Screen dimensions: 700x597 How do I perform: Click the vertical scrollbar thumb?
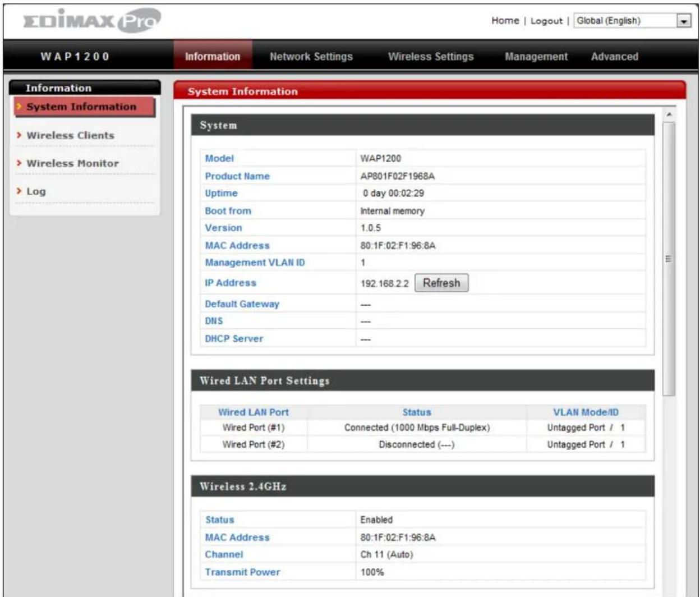(669, 259)
